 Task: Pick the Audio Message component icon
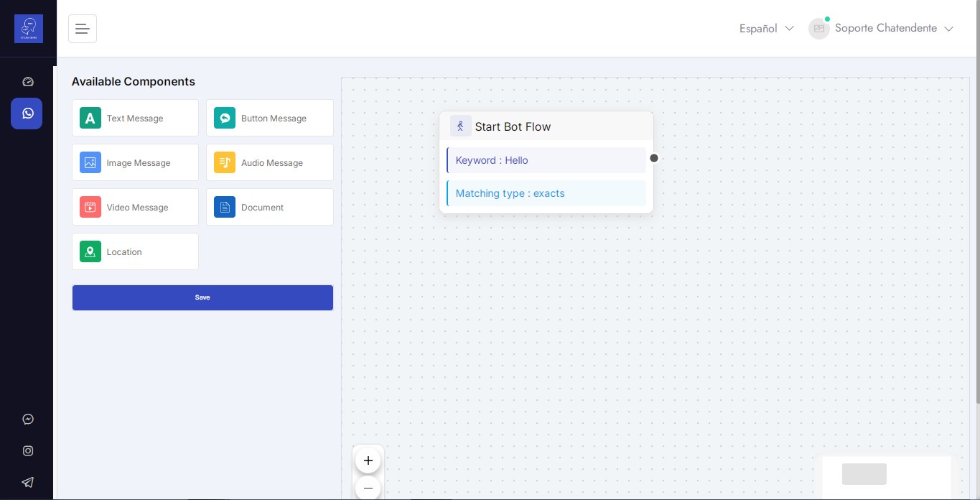pos(225,163)
